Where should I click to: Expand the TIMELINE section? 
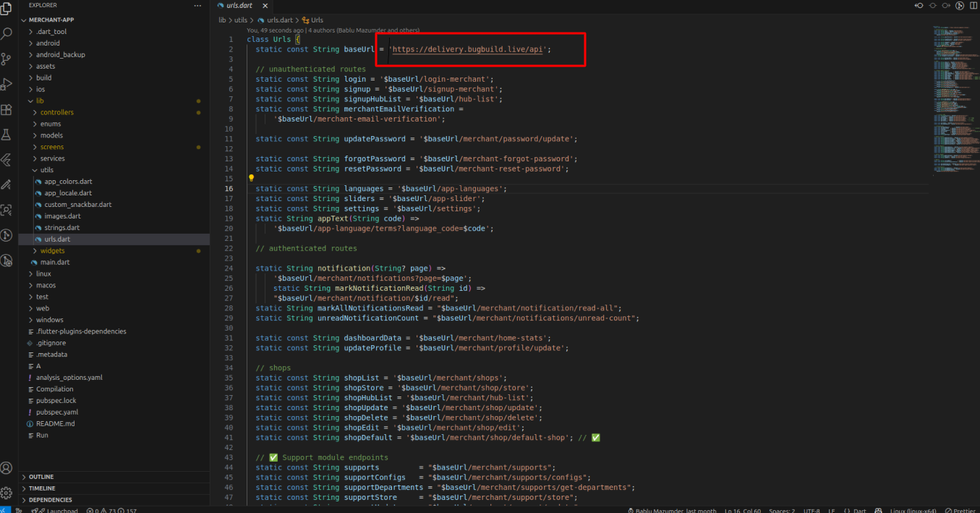click(x=42, y=488)
